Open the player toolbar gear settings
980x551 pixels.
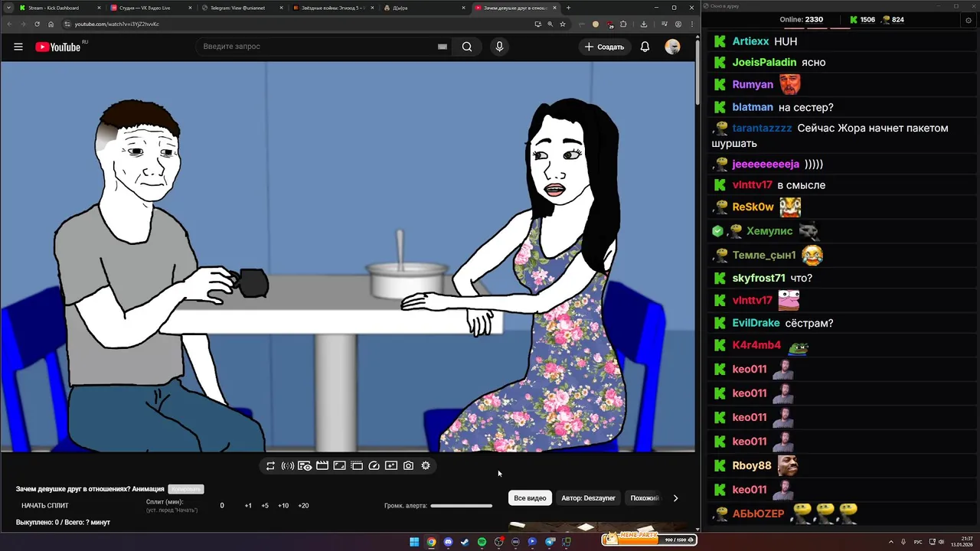(x=426, y=465)
